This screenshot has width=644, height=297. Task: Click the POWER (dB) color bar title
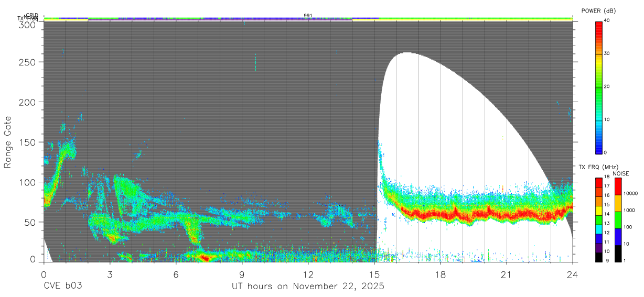click(x=598, y=10)
